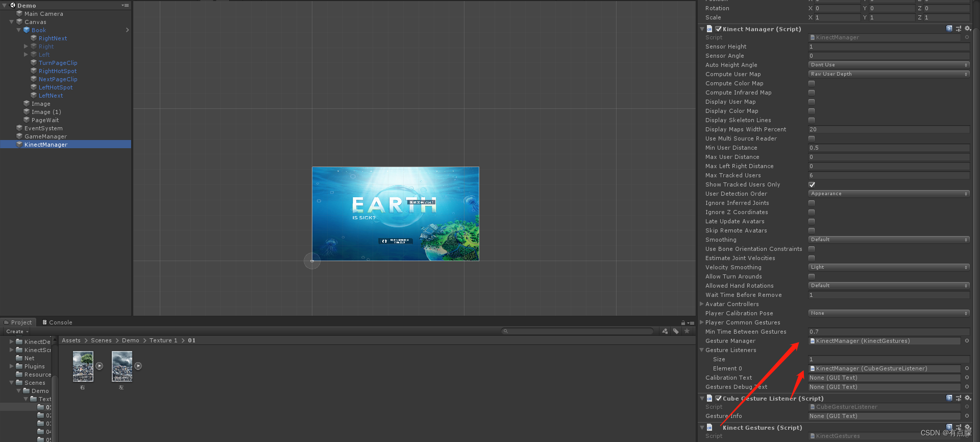
Task: Open Allowed Hand Rotations dropdown
Action: [x=889, y=286]
